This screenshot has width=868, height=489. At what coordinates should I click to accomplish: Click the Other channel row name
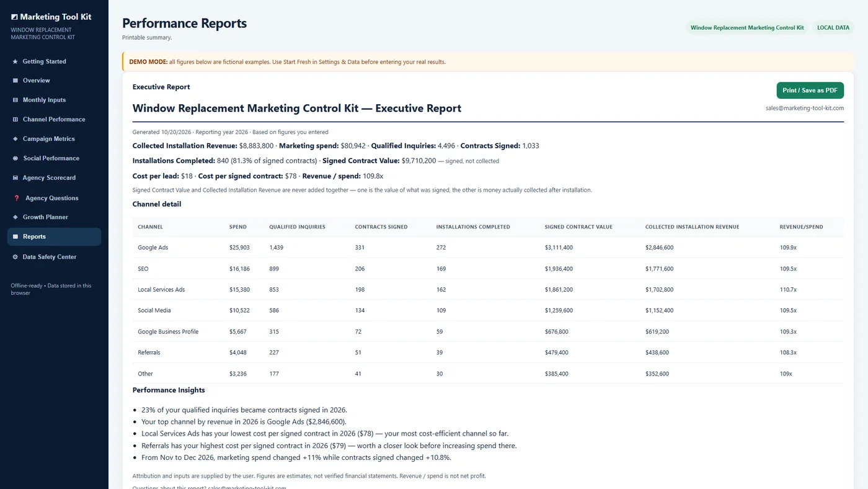pyautogui.click(x=145, y=374)
